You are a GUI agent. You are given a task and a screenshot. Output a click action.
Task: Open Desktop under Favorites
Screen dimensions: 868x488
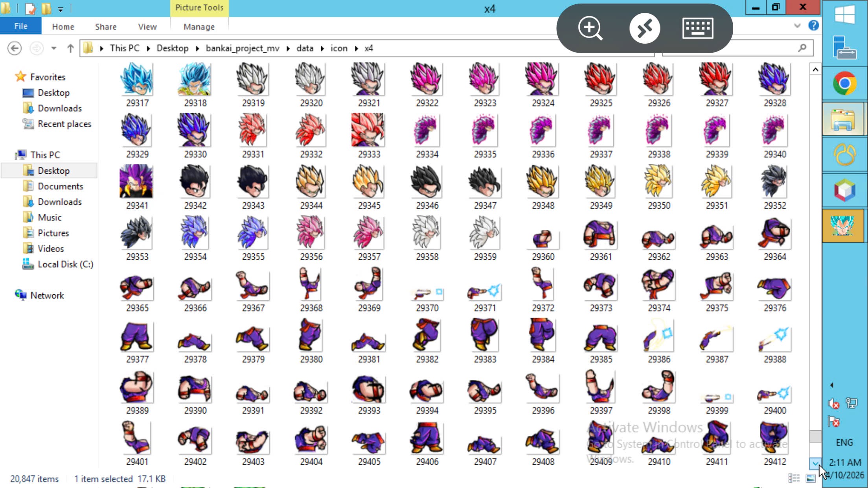point(53,93)
